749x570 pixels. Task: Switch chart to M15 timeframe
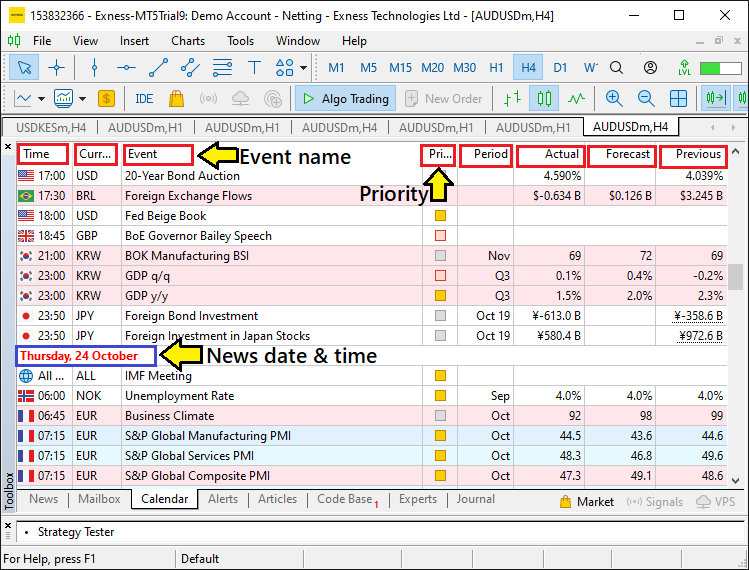coord(400,67)
